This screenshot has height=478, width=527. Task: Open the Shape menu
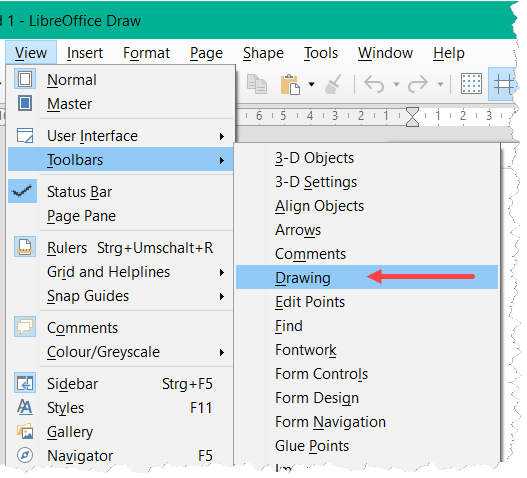[264, 53]
